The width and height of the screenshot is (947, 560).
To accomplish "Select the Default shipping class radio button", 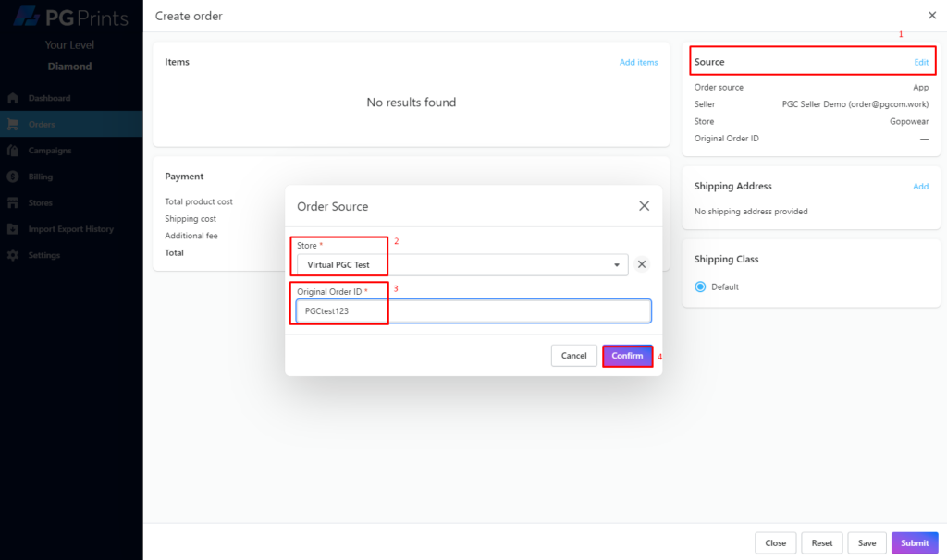I will tap(700, 286).
